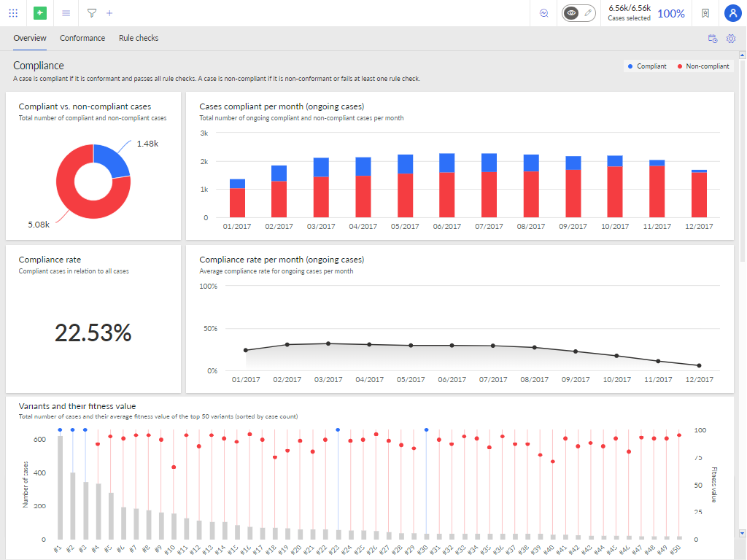Toggle the Compliant legend entry
The image size is (747, 560).
[x=647, y=66]
